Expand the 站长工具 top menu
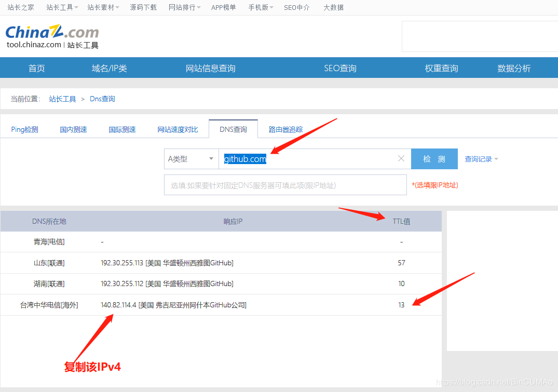 pos(62,7)
